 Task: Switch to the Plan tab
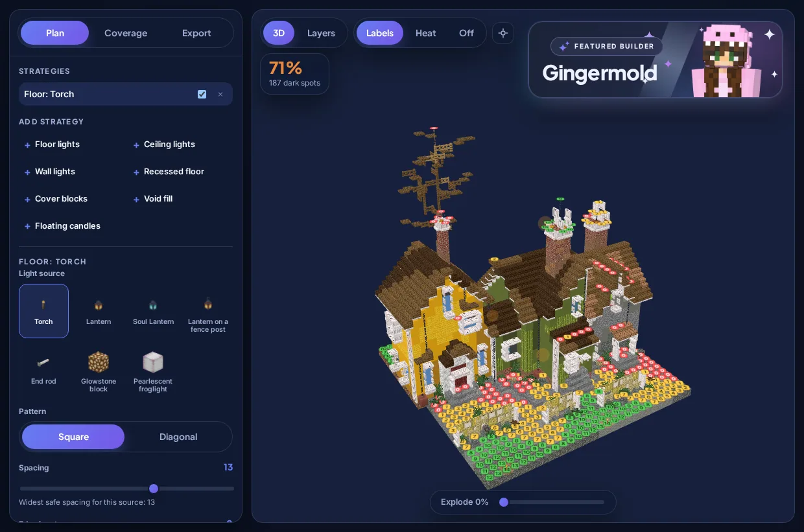54,33
